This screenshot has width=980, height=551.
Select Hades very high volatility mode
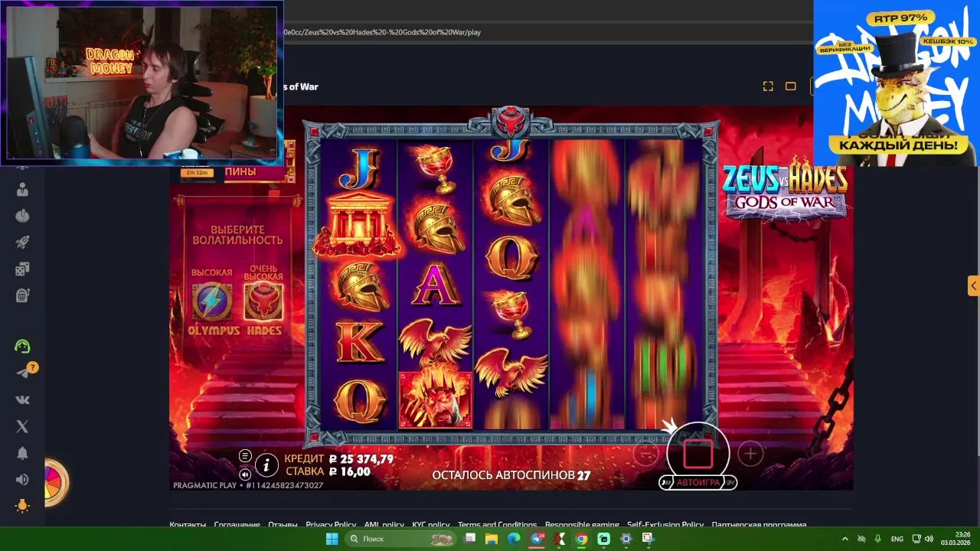263,302
